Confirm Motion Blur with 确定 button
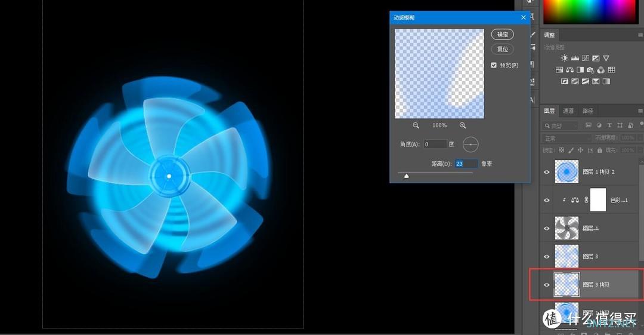The image size is (644, 335). 502,35
